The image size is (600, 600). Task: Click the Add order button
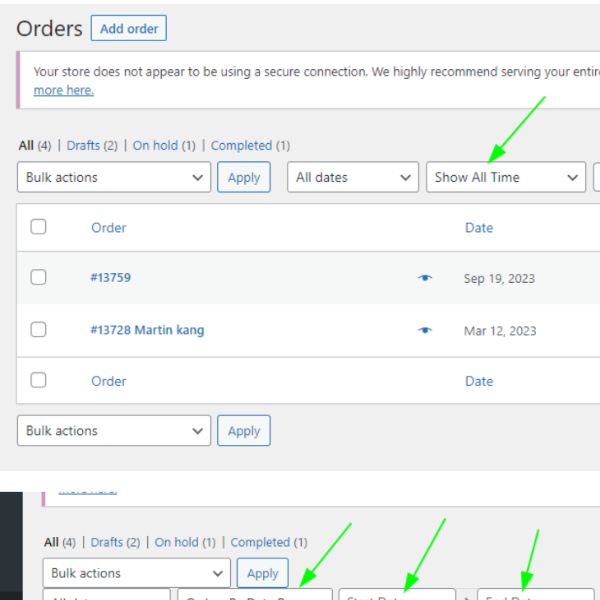129,28
